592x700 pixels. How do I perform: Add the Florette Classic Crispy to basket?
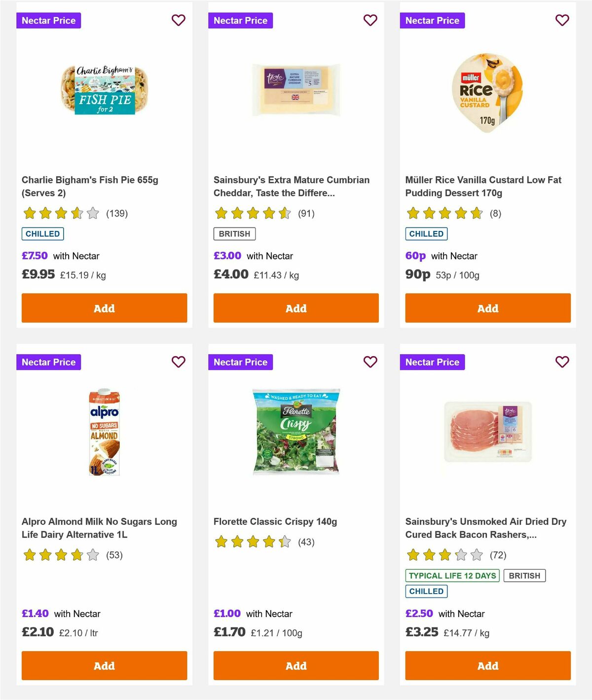(x=296, y=665)
